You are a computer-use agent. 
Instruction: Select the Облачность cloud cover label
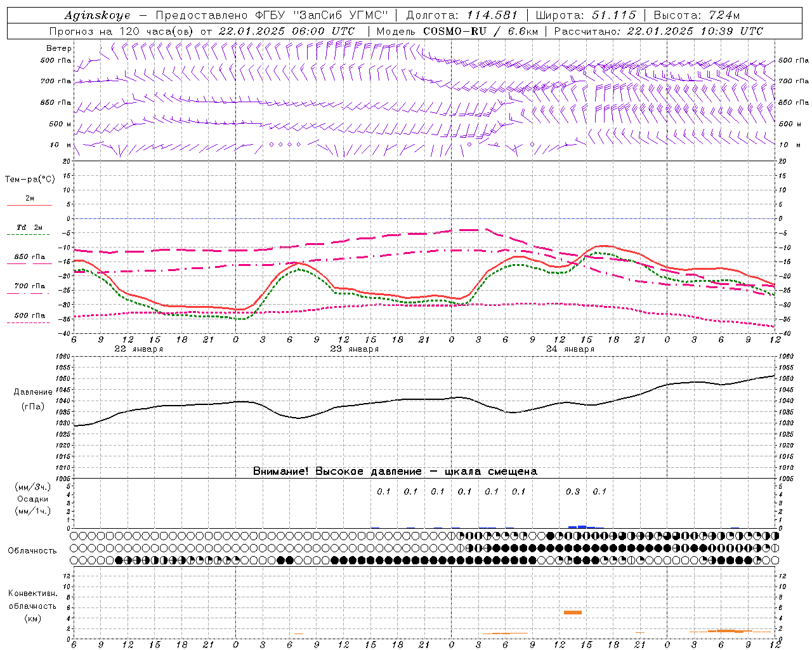tap(32, 551)
